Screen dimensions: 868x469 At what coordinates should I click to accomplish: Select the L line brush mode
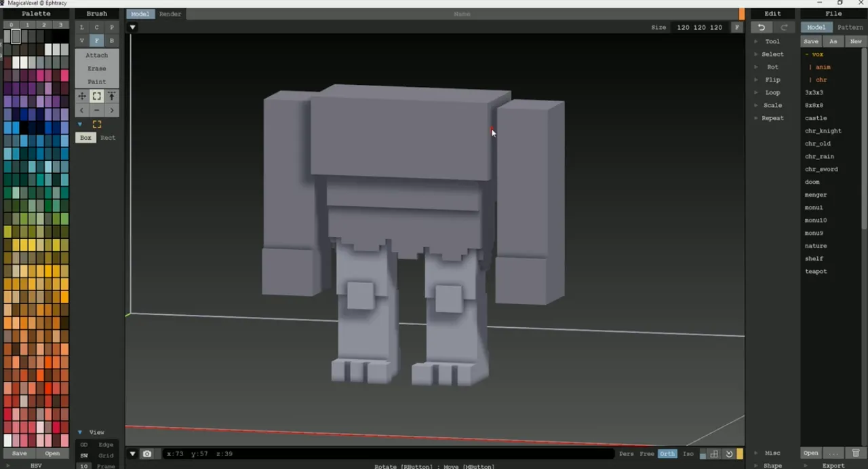pyautogui.click(x=82, y=27)
